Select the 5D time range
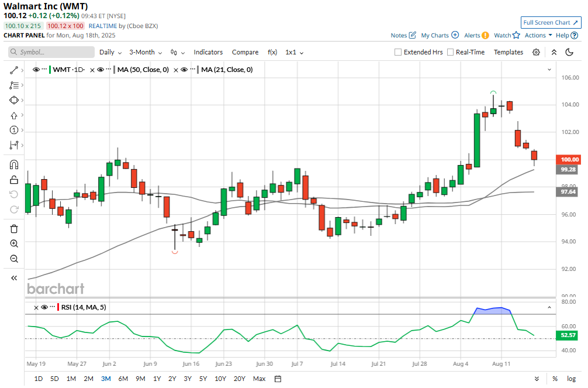 54,379
